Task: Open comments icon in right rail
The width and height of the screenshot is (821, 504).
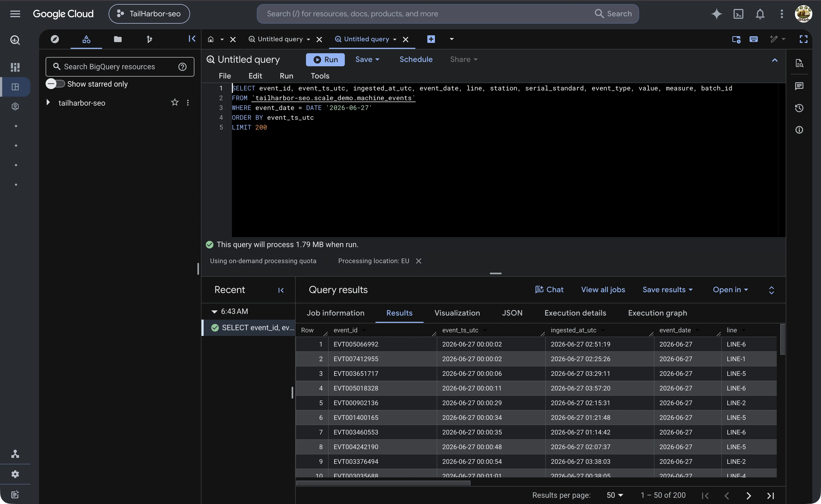Action: pos(799,86)
